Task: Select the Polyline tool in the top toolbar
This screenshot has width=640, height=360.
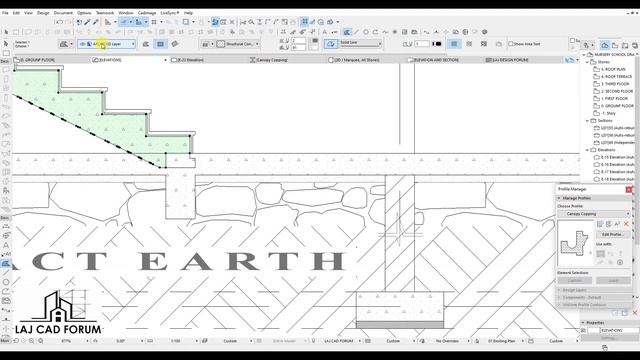Action: [x=375, y=32]
